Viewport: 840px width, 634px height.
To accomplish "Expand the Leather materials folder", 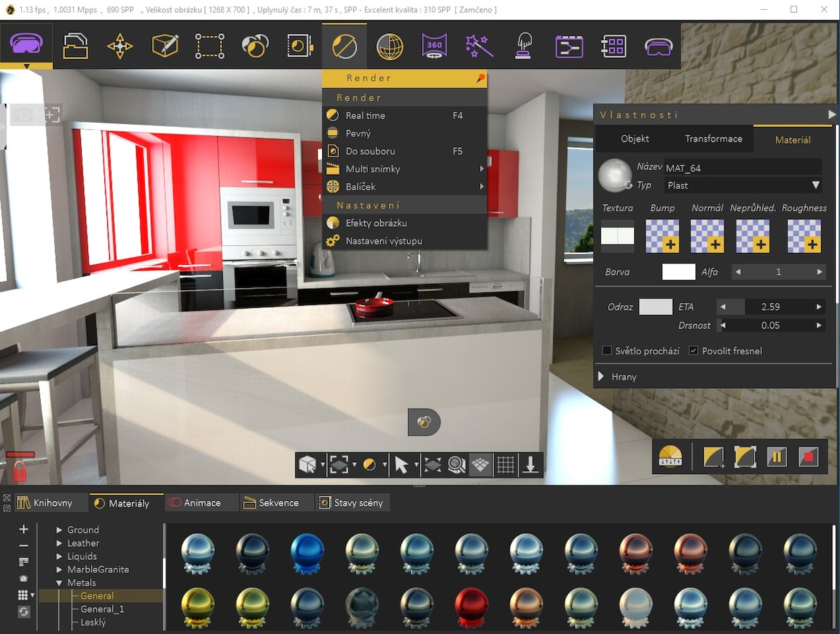I will point(60,543).
